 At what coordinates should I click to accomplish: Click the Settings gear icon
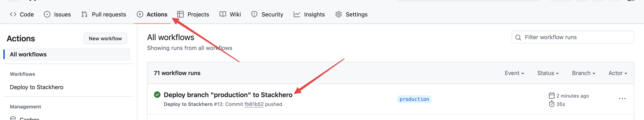click(338, 14)
